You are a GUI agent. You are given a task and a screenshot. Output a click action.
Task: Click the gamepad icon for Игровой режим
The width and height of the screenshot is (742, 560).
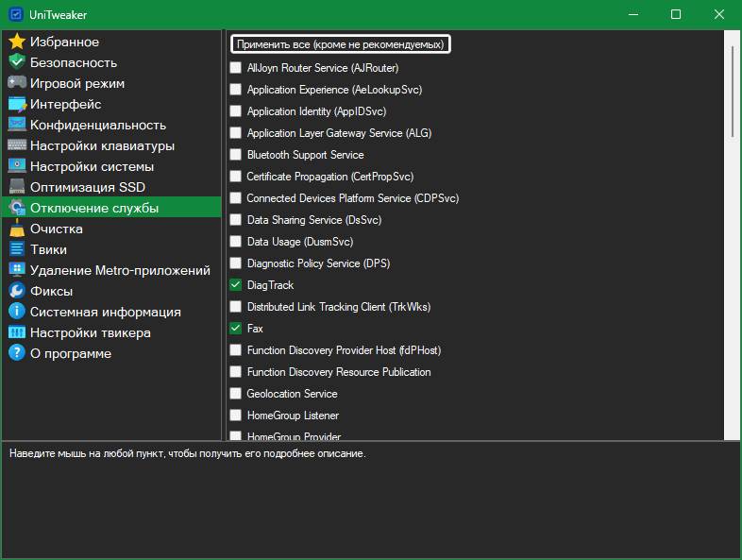(x=16, y=83)
